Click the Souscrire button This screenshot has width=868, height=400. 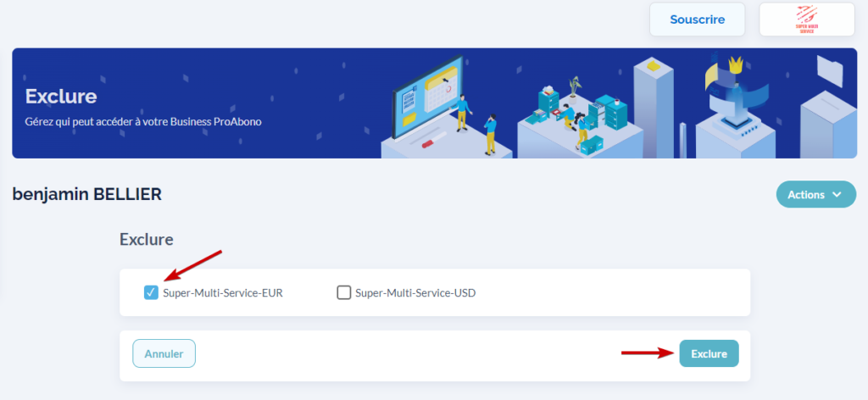point(697,19)
